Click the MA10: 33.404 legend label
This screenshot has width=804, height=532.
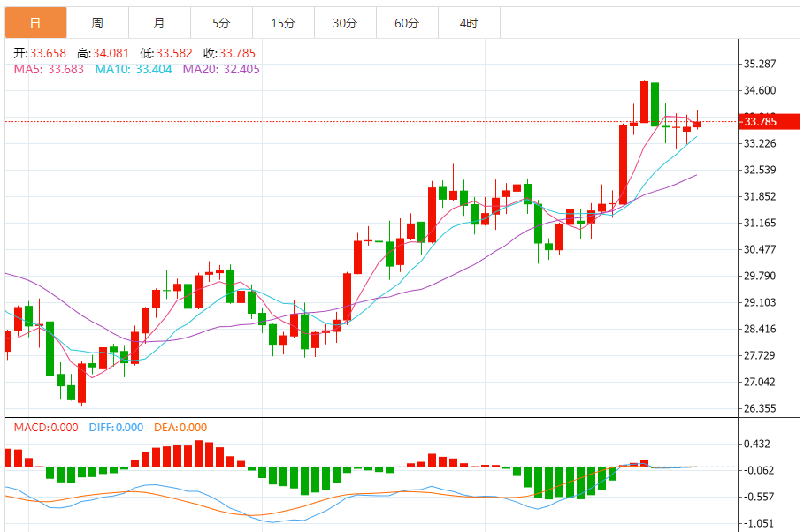[x=134, y=69]
